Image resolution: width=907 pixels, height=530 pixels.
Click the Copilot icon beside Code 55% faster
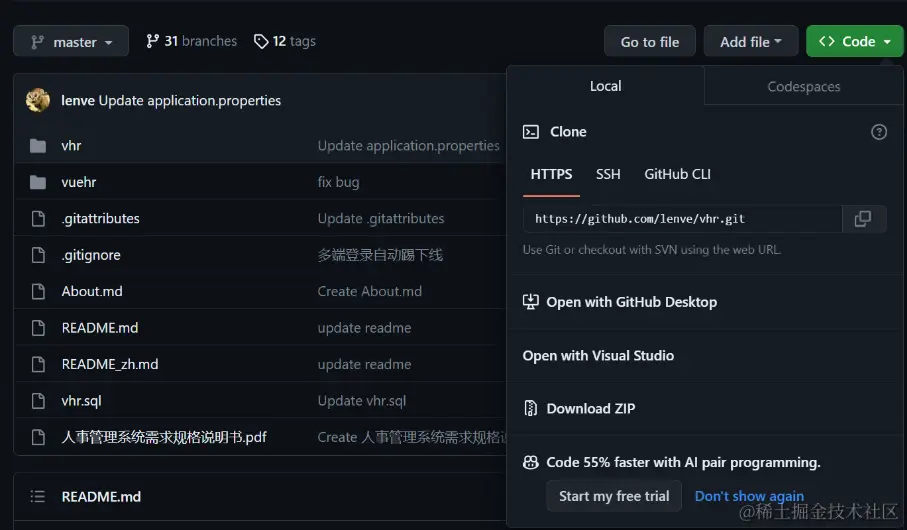(530, 462)
